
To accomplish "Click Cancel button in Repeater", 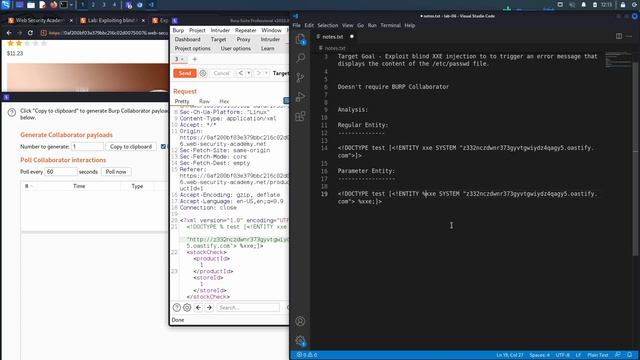I will pos(221,73).
